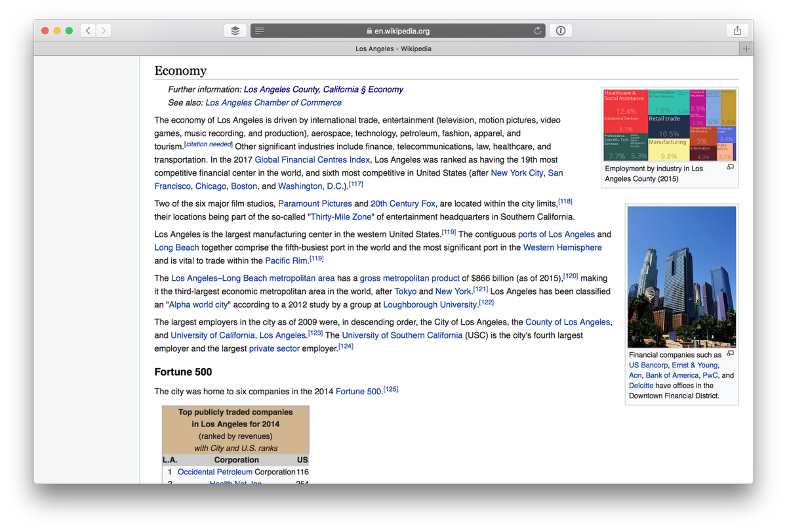
Task: Open the downtown skyscrapers photo thumbnail
Action: [x=681, y=277]
